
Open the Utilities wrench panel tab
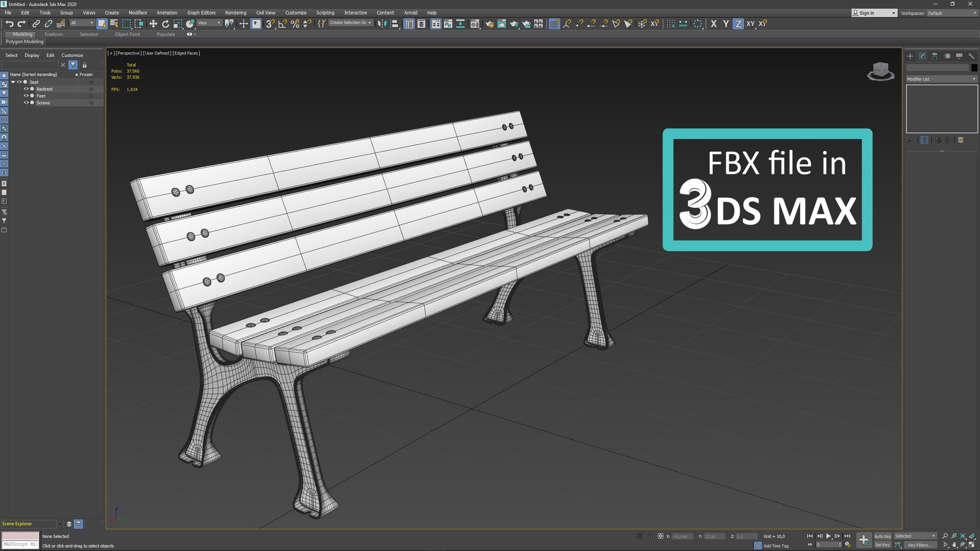[x=971, y=56]
